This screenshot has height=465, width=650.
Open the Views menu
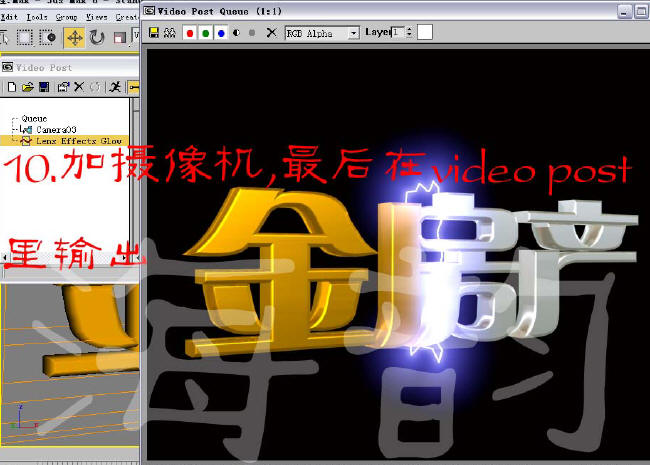pos(97,17)
